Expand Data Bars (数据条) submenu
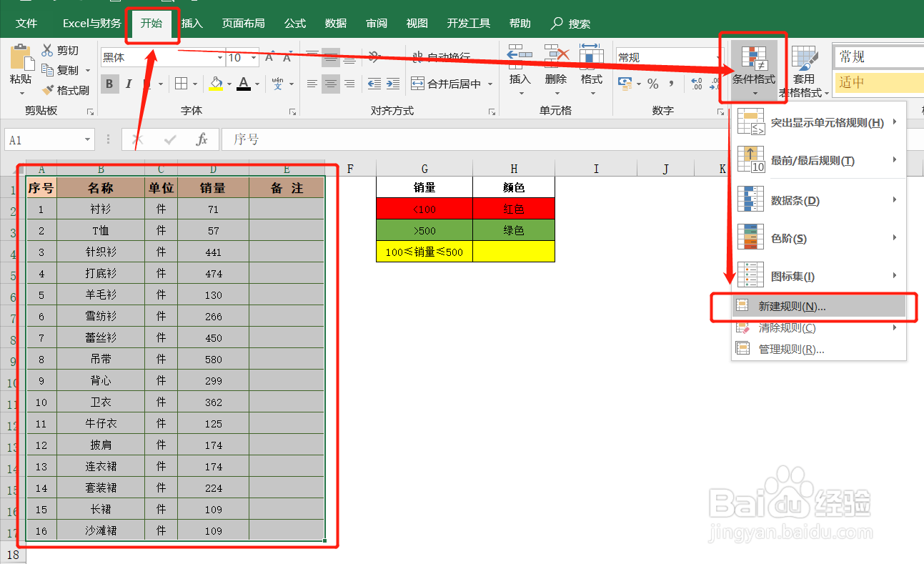This screenshot has height=564, width=924. (818, 200)
